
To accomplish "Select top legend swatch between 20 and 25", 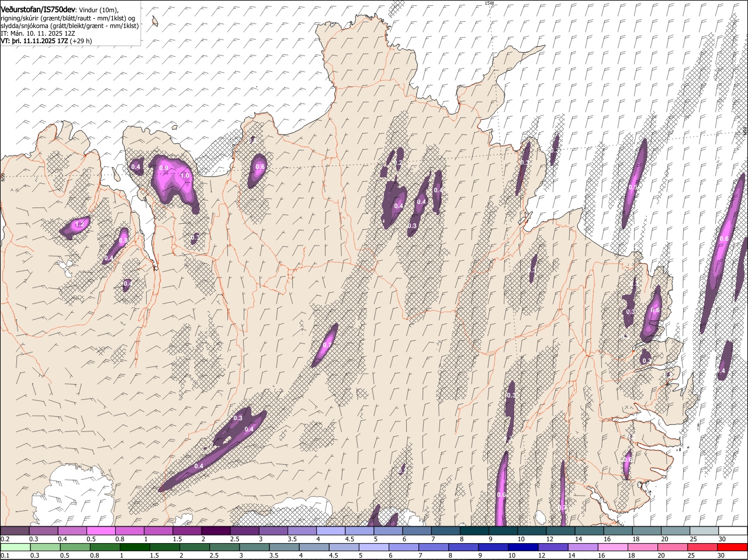I will (x=676, y=530).
